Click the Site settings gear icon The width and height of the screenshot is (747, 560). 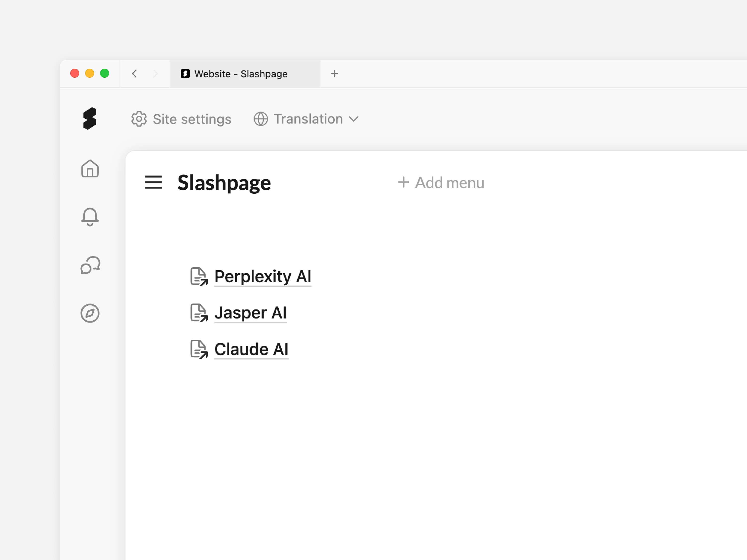[139, 119]
